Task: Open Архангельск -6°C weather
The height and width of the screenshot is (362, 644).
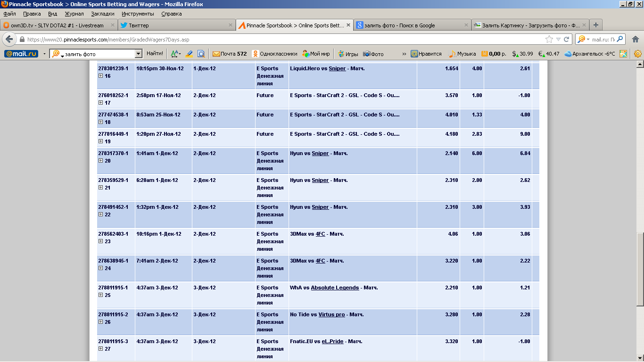Action: click(x=589, y=54)
